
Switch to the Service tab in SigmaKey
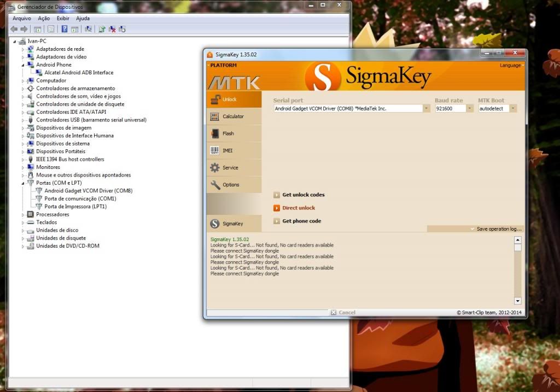coord(234,168)
